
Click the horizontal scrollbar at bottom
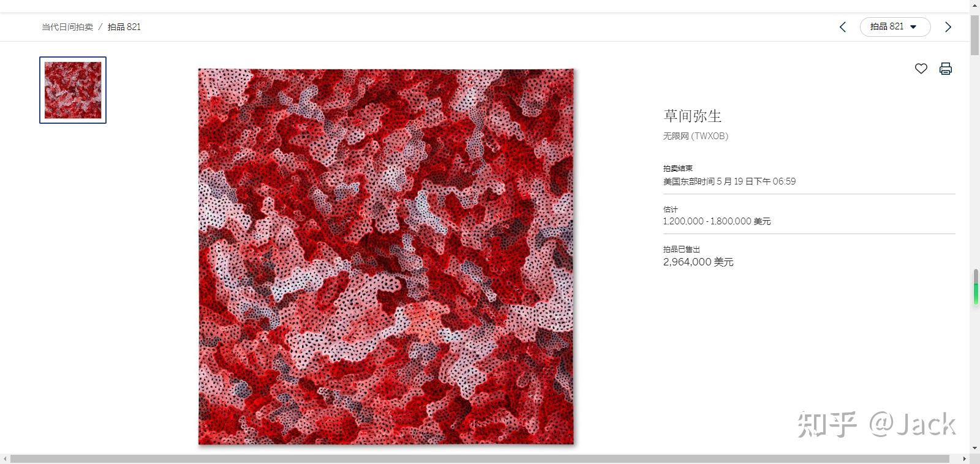click(x=480, y=458)
